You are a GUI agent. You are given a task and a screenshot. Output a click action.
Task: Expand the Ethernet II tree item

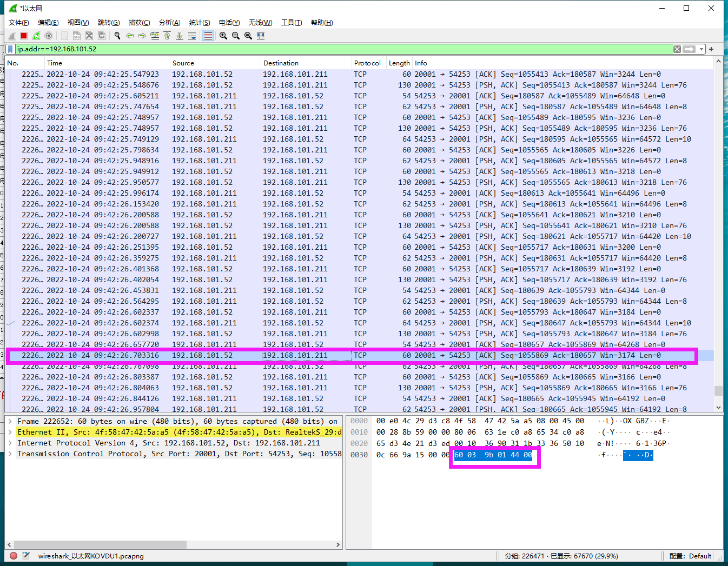[10, 432]
